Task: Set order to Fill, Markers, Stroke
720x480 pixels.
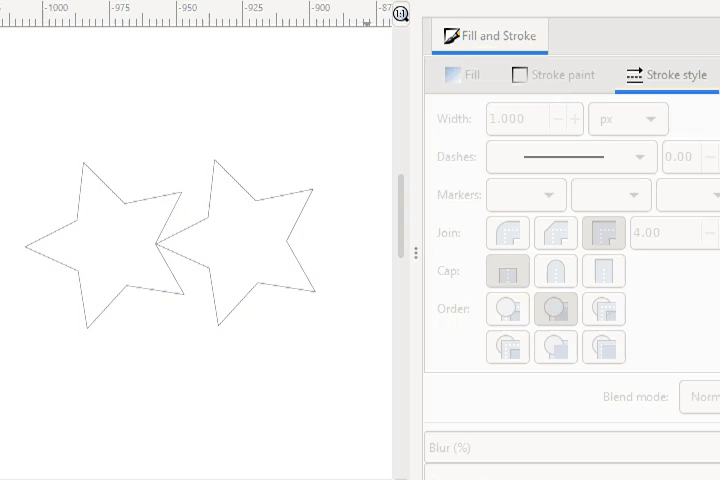Action: 603,309
